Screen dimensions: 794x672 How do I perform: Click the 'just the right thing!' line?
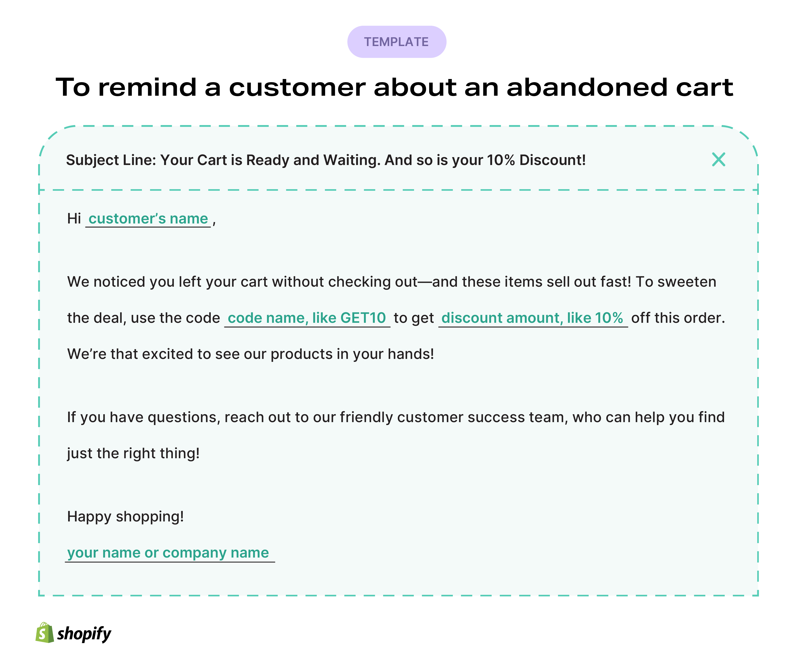click(133, 454)
